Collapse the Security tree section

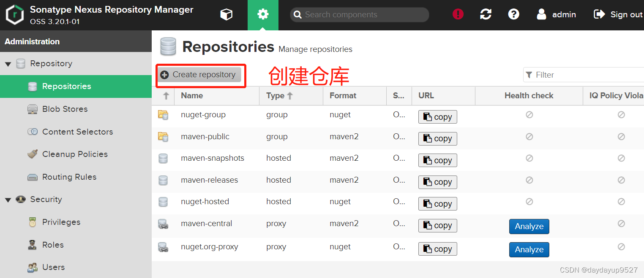click(x=8, y=200)
